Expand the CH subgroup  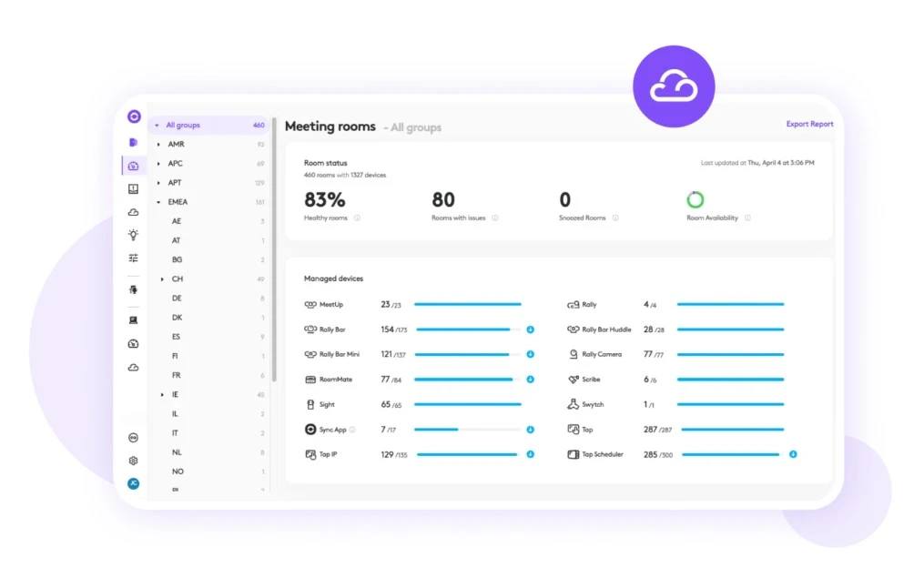click(163, 279)
